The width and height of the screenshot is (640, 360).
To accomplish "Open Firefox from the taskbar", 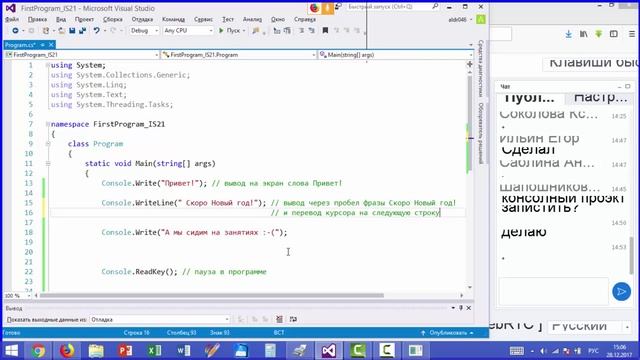I will click(67, 351).
